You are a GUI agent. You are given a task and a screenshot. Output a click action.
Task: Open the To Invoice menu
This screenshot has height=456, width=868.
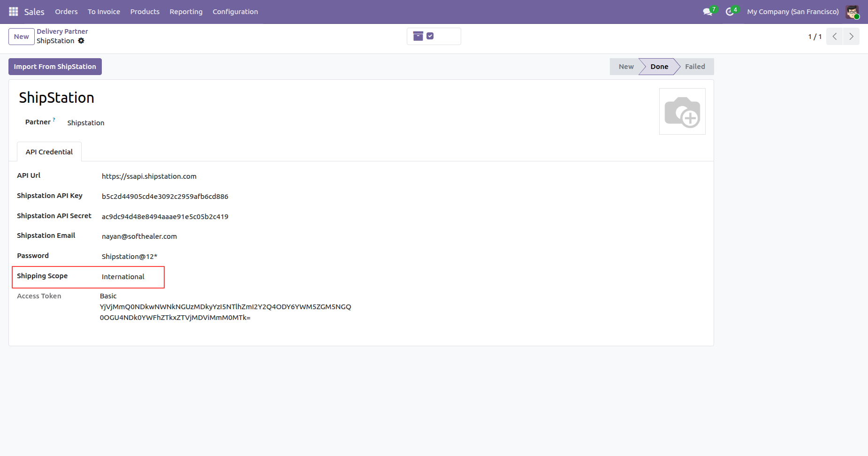[x=104, y=12]
